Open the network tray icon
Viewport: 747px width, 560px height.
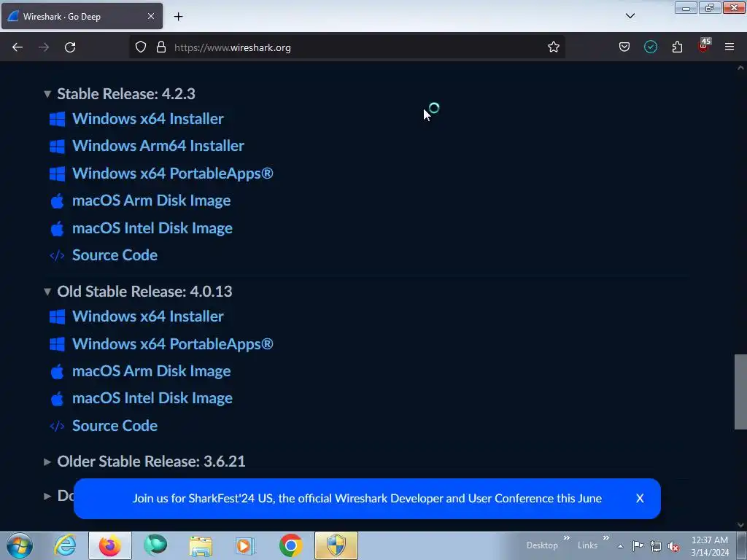pos(656,547)
